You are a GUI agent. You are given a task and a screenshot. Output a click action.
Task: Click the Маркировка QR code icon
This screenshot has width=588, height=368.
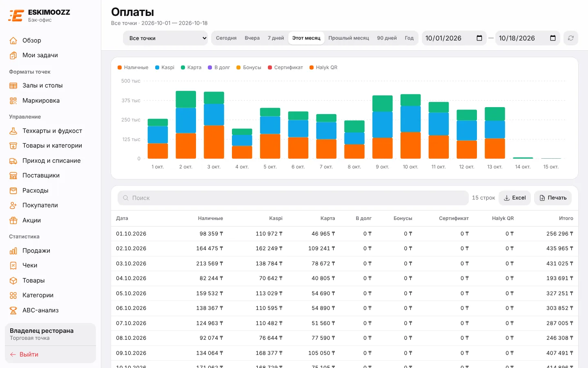pos(13,101)
